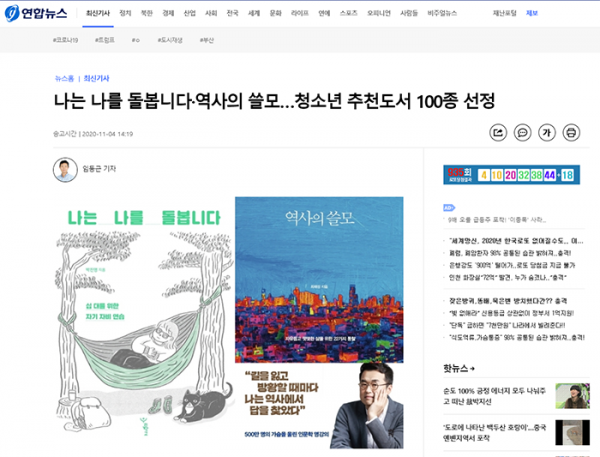Click the 935회 lotto numbers banner
The width and height of the screenshot is (600, 457).
pyautogui.click(x=509, y=175)
